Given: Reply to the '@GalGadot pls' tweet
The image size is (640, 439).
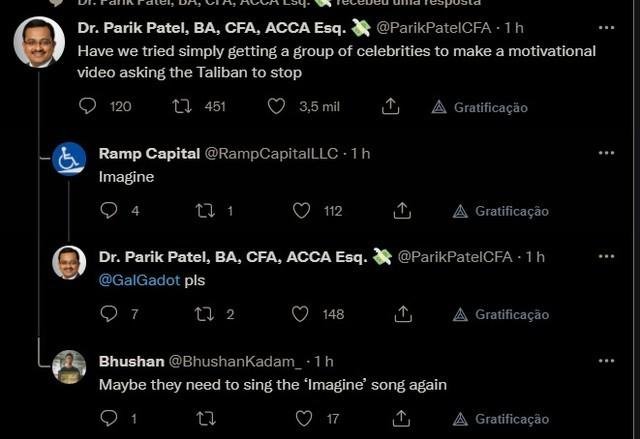Looking at the screenshot, I should pyautogui.click(x=109, y=314).
